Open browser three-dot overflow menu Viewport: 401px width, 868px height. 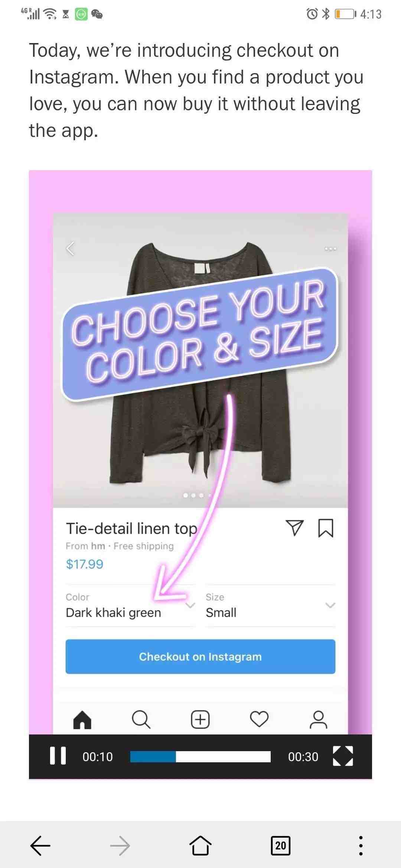tap(361, 846)
